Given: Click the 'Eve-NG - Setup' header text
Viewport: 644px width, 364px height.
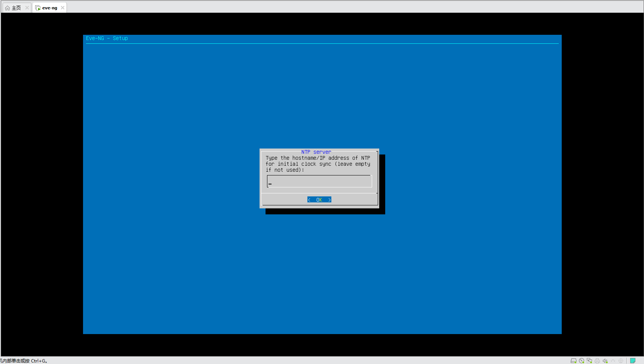Looking at the screenshot, I should (107, 38).
